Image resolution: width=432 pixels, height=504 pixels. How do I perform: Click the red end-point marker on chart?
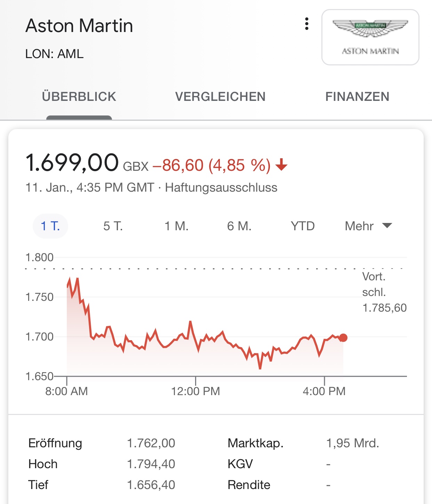(343, 338)
